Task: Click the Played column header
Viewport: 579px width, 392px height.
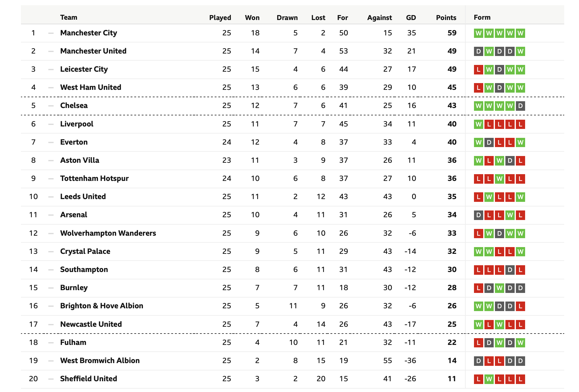Action: click(x=220, y=18)
